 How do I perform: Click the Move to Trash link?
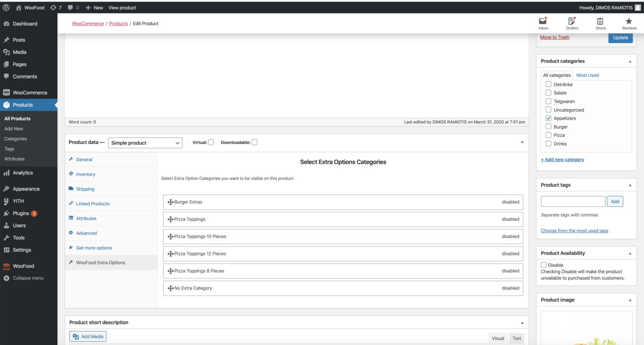pyautogui.click(x=554, y=37)
